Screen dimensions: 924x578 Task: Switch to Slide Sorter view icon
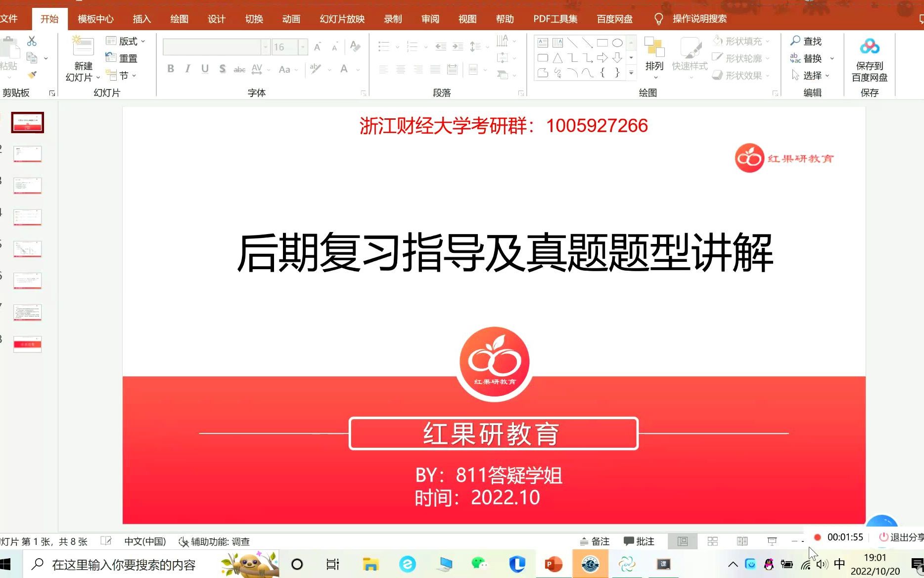[x=712, y=541]
